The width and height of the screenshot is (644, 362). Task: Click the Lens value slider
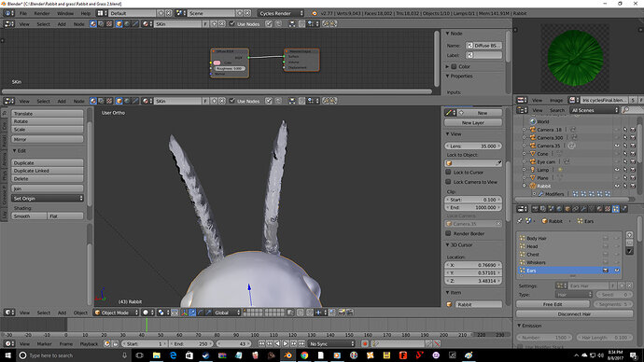coord(473,146)
